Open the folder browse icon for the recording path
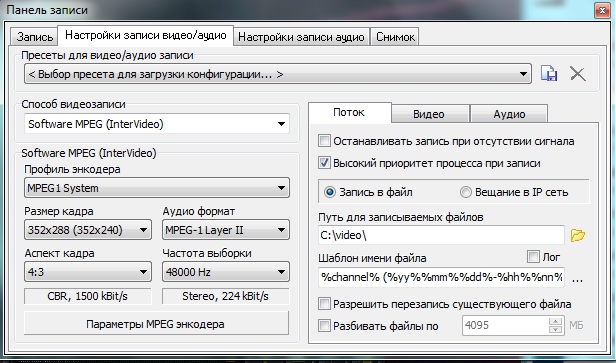 [x=578, y=235]
